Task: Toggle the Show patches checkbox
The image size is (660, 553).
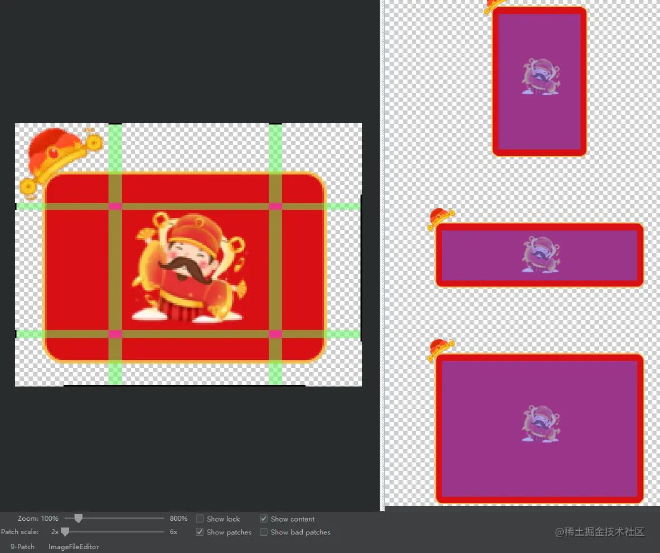Action: coord(200,532)
